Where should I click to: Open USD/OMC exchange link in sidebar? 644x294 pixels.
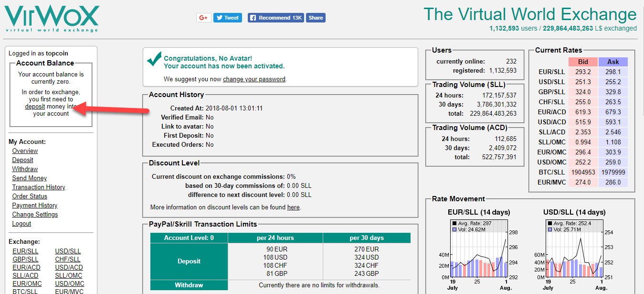[69, 283]
